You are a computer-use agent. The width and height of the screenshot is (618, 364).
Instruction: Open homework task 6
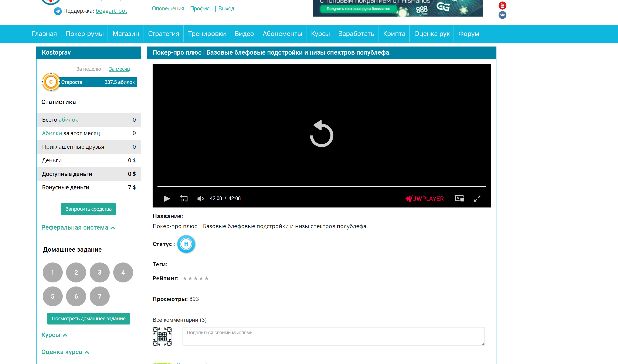tap(76, 296)
